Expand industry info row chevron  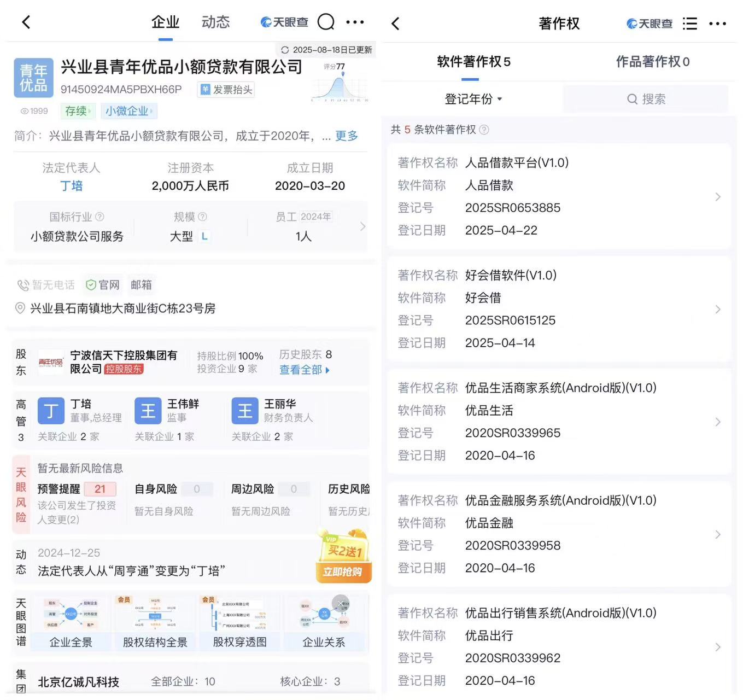click(362, 226)
